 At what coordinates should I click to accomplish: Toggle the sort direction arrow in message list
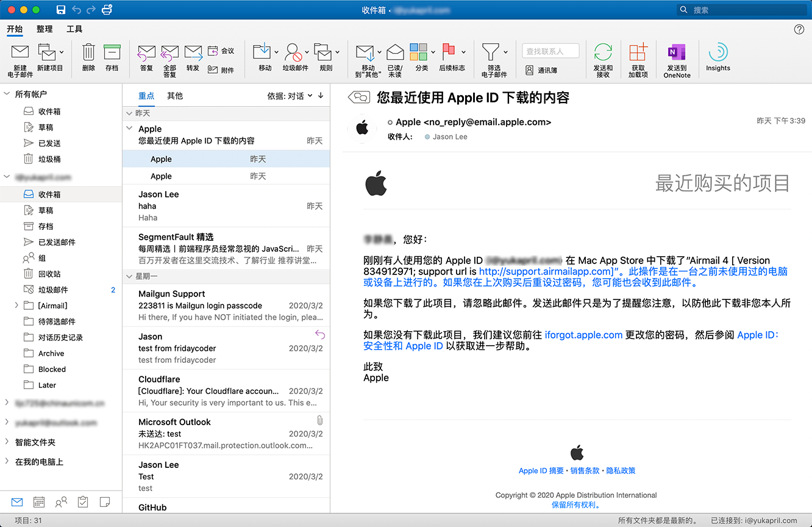(321, 96)
